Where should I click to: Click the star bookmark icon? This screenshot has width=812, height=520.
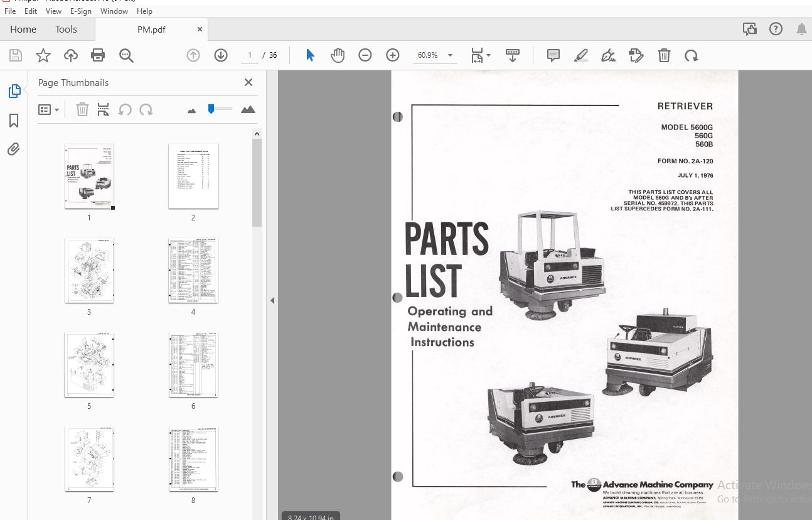click(43, 55)
